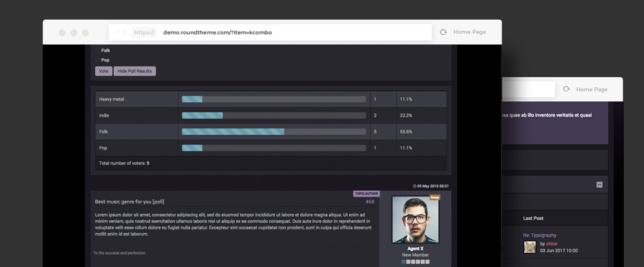Click the Indie results progress bar
The width and height of the screenshot is (644, 267).
click(274, 116)
